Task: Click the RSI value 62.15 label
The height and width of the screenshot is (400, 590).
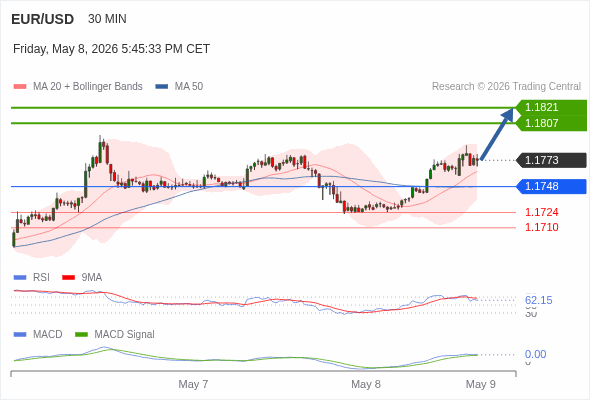Action: [x=538, y=300]
